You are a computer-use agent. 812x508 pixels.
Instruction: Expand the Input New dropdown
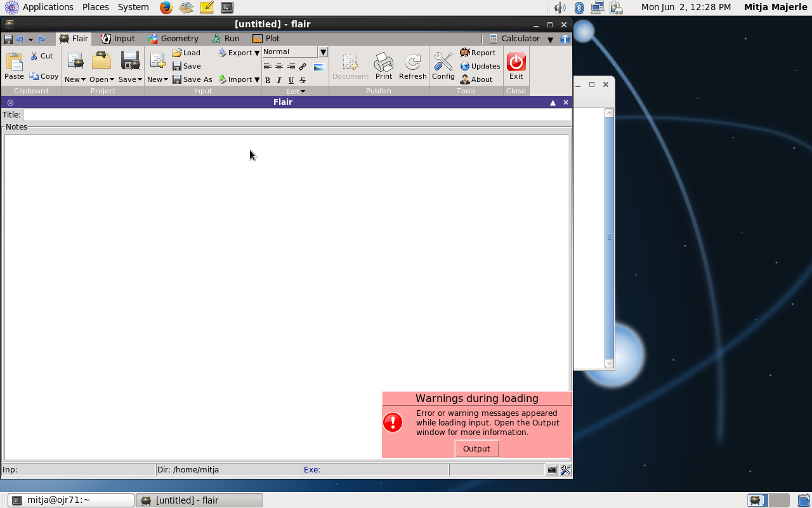[x=157, y=79]
